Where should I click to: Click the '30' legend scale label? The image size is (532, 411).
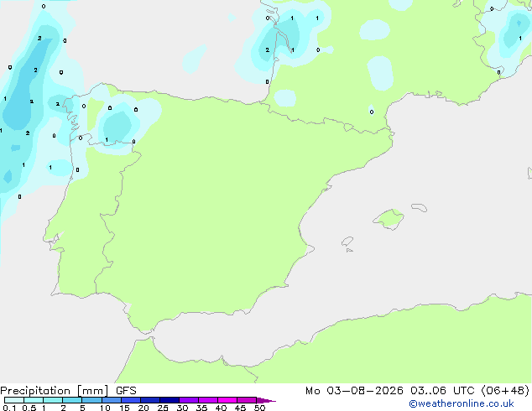182,408
